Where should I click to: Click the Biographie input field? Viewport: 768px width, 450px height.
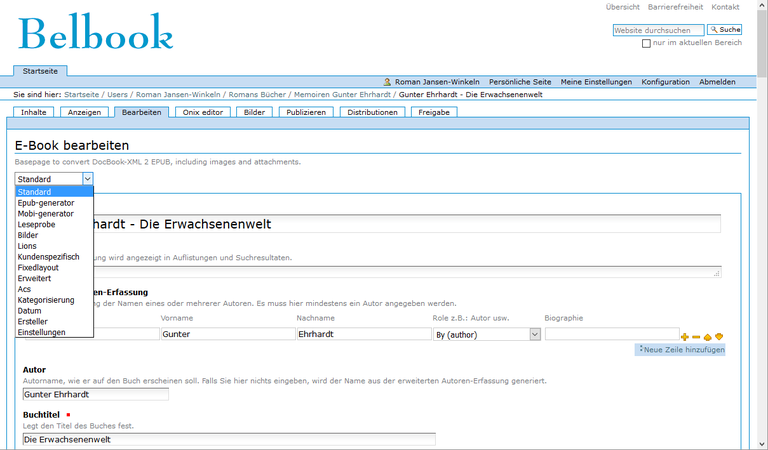612,334
